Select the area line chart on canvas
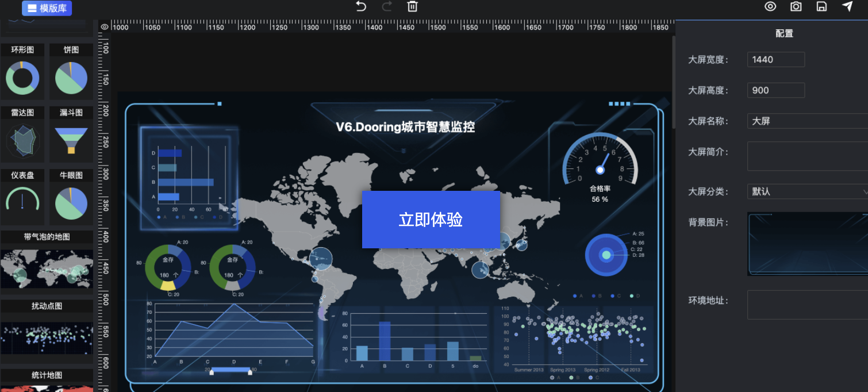Screen dimensions: 868x392 click(x=230, y=332)
